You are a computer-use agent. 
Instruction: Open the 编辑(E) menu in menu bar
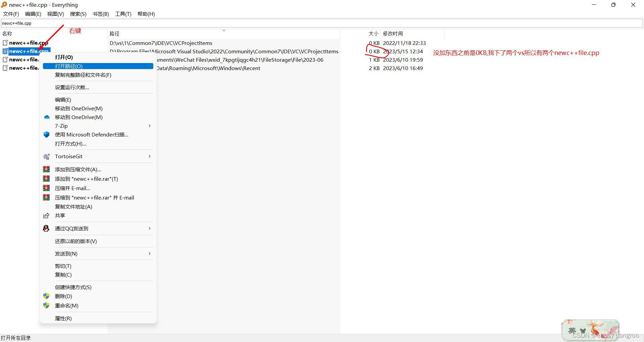click(33, 14)
